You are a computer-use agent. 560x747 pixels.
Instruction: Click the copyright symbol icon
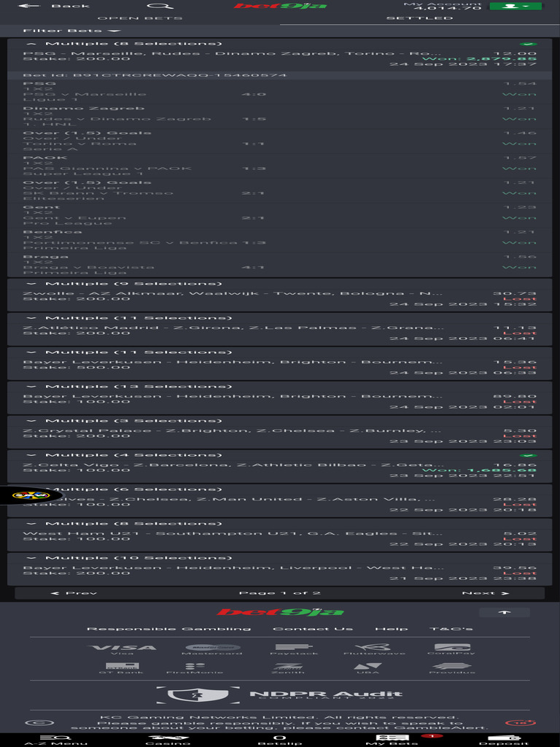tap(39, 723)
